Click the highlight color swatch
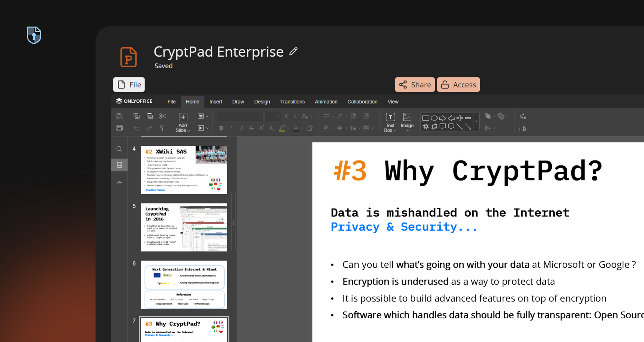Screen dimensions: 644x342 pyautogui.click(x=282, y=128)
